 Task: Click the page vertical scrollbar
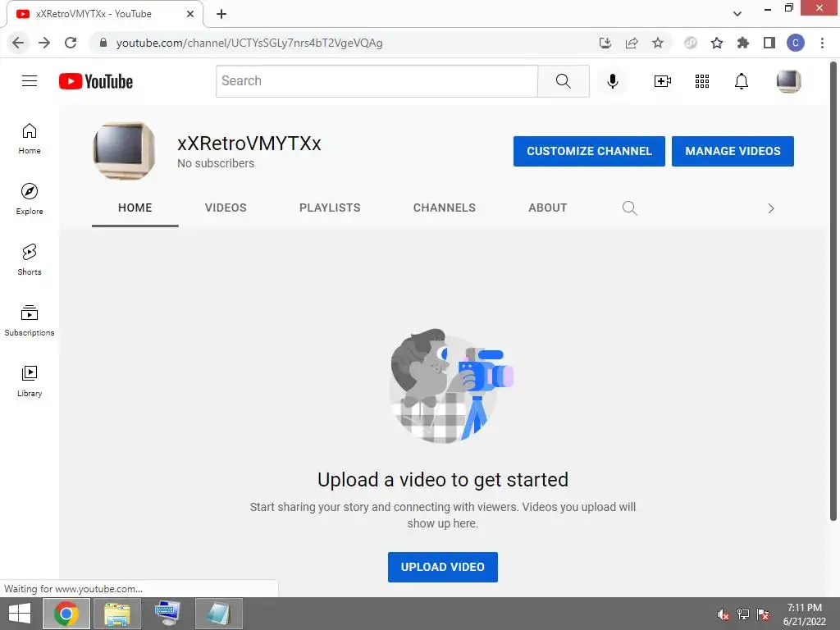pyautogui.click(x=833, y=291)
